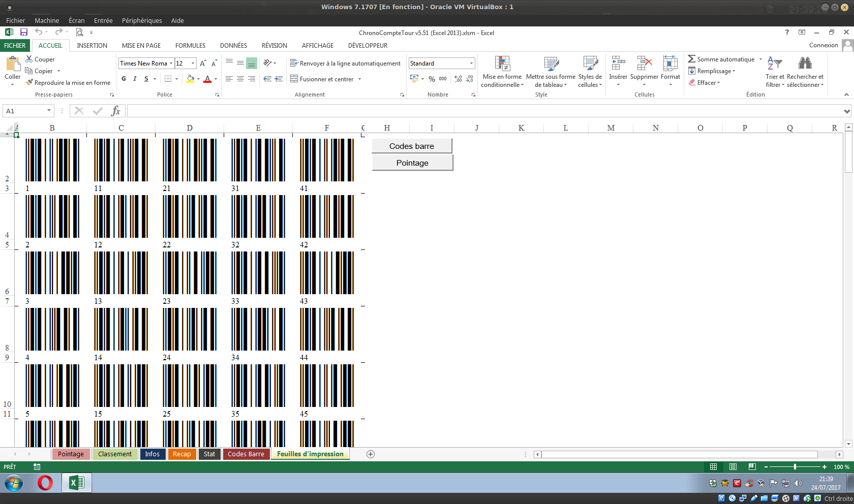Viewport: 854px width, 504px height.
Task: Toggle italic I formatting
Action: (135, 79)
